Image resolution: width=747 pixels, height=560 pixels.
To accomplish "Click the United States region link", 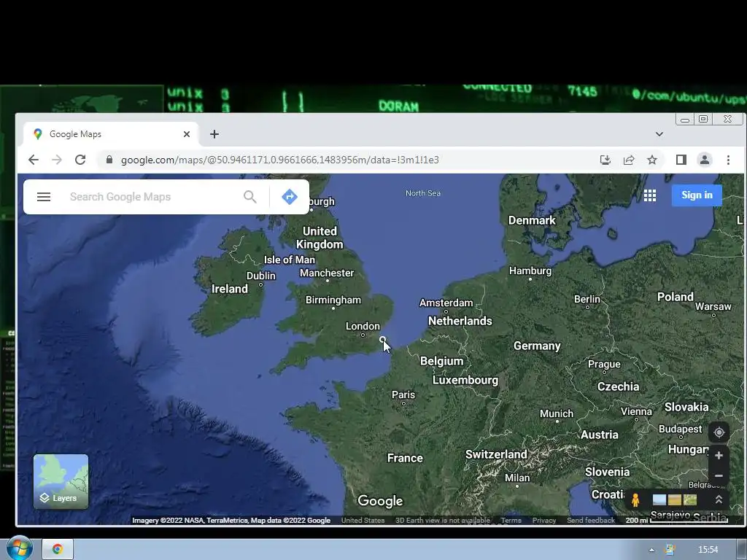I will click(363, 521).
